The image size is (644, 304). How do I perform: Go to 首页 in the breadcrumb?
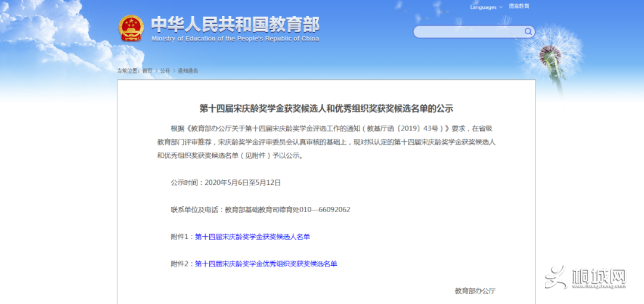(147, 71)
